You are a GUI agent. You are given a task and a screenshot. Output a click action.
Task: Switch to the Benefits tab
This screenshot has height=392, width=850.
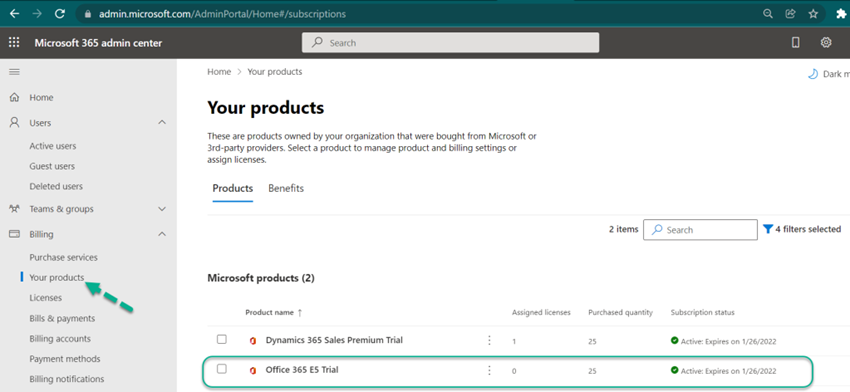point(286,189)
